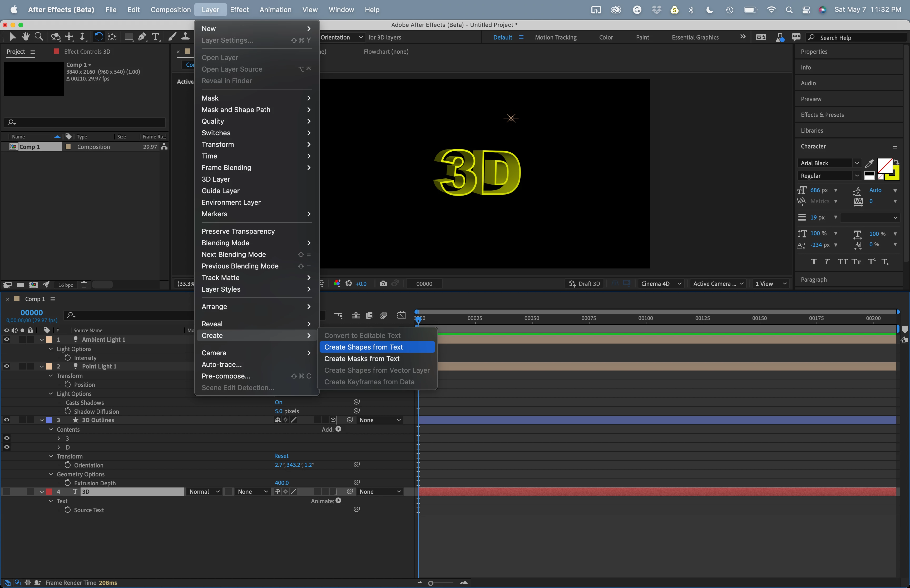This screenshot has height=588, width=910.
Task: Switch to Motion Tracking workspace
Action: coord(555,37)
